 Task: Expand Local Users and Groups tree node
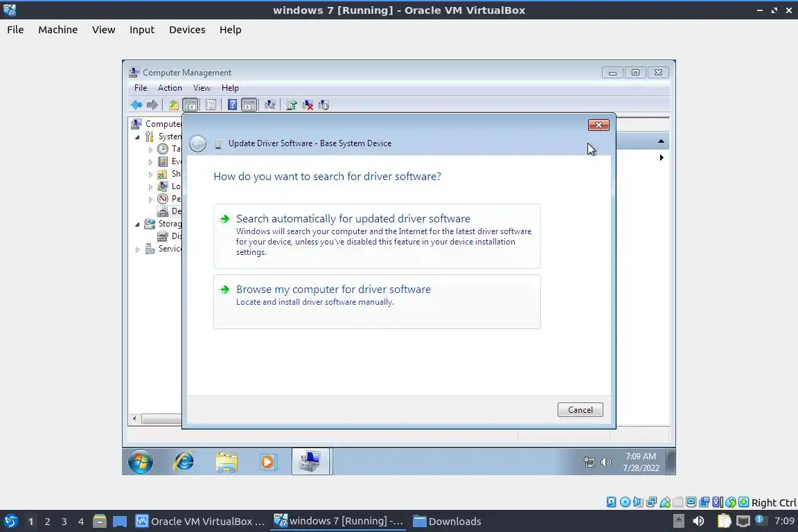(150, 187)
